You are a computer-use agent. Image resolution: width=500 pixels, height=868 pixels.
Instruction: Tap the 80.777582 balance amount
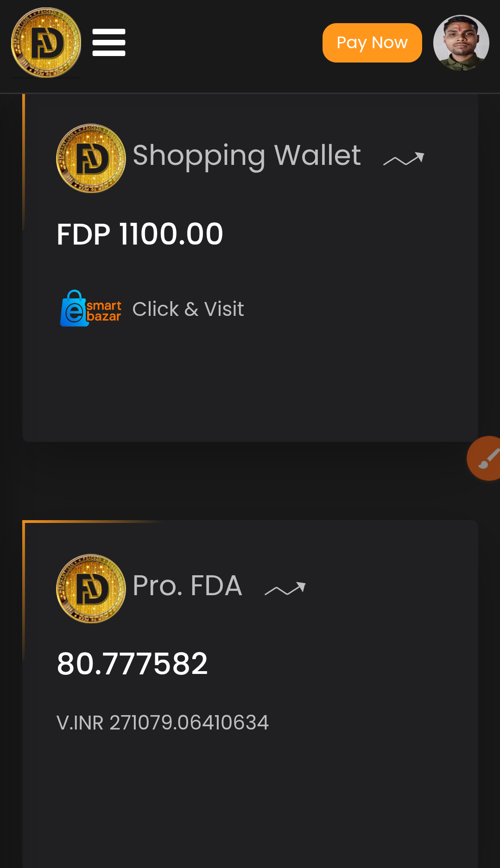pos(133,664)
